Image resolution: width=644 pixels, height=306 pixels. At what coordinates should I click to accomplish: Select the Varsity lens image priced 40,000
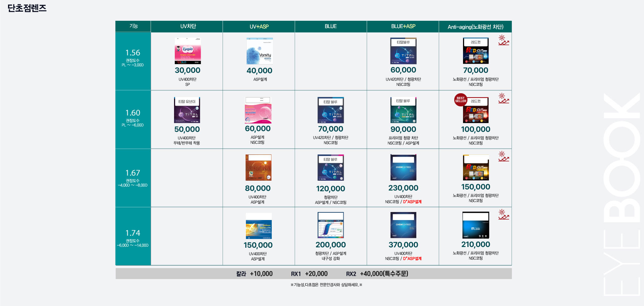[x=259, y=51]
